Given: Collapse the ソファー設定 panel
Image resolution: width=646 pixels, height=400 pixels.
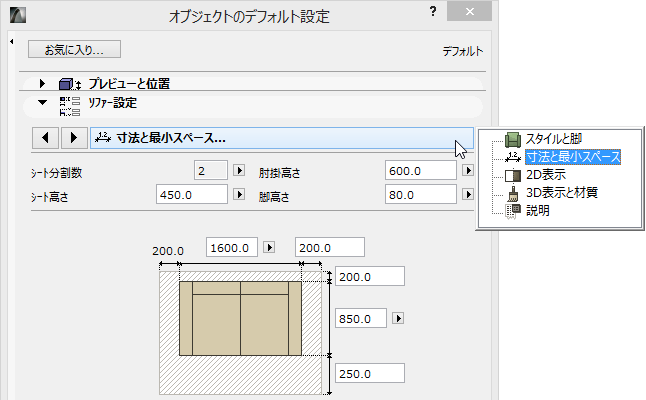Looking at the screenshot, I should pos(42,102).
